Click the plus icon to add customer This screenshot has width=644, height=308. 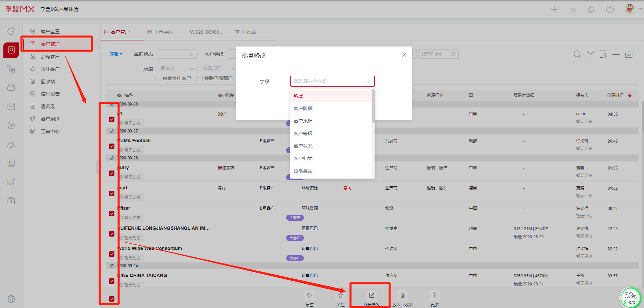tap(616, 54)
